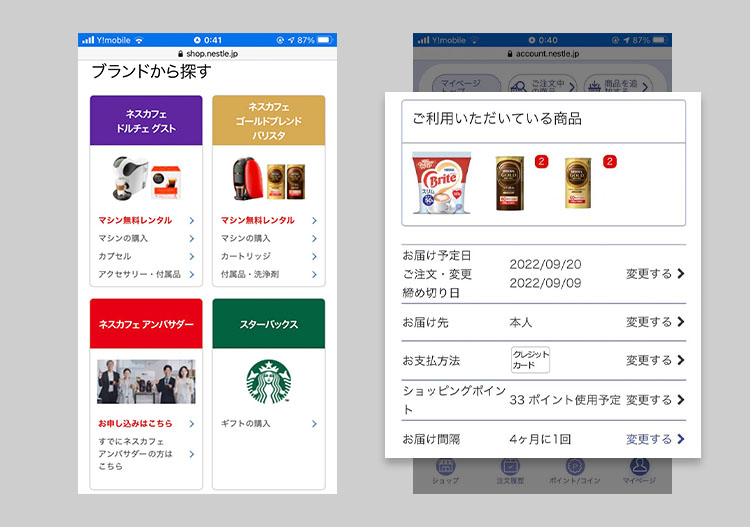Image resolution: width=750 pixels, height=527 pixels.
Task: Click lock icon beside shop.nestle.jp
Action: (180, 54)
